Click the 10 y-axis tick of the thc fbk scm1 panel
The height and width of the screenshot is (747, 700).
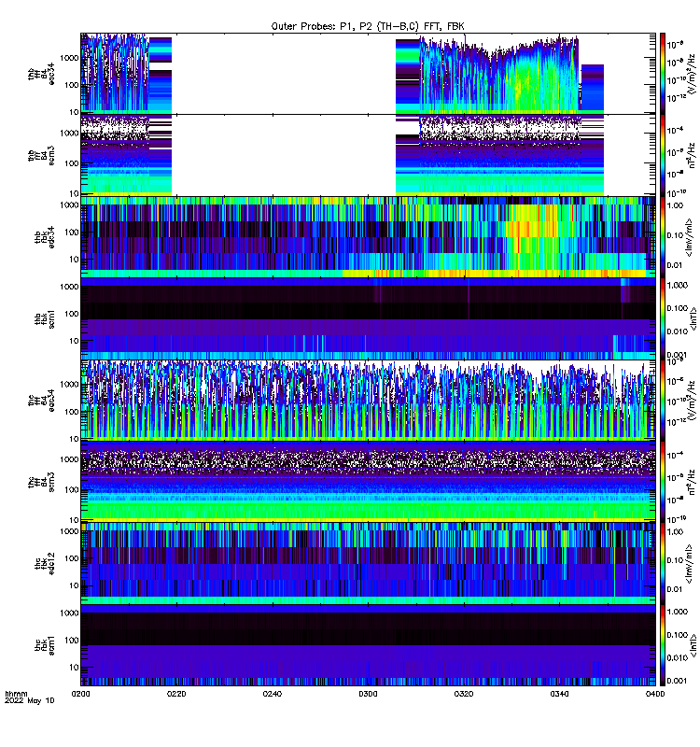[x=75, y=667]
